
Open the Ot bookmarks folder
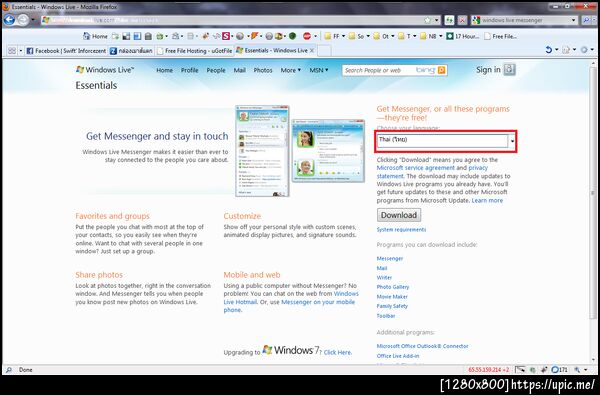click(384, 36)
